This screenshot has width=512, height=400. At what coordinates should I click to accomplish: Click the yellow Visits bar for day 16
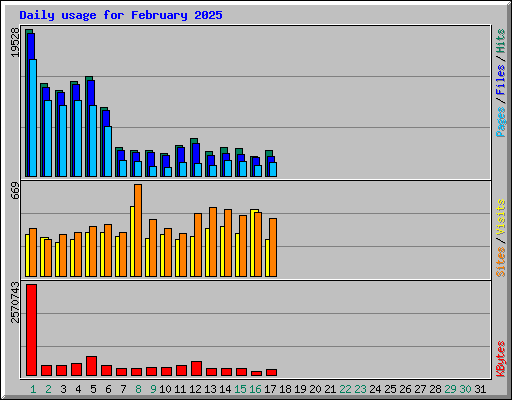253,243
